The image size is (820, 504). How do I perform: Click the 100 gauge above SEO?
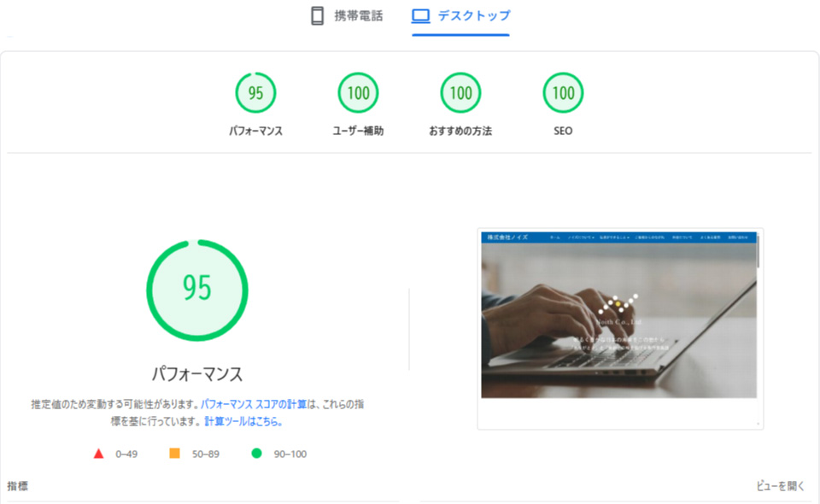[563, 93]
